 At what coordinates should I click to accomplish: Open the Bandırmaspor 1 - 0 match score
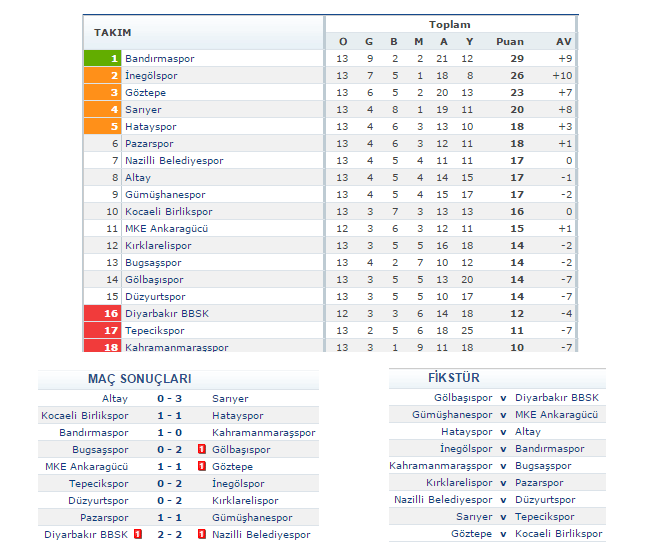pos(169,432)
